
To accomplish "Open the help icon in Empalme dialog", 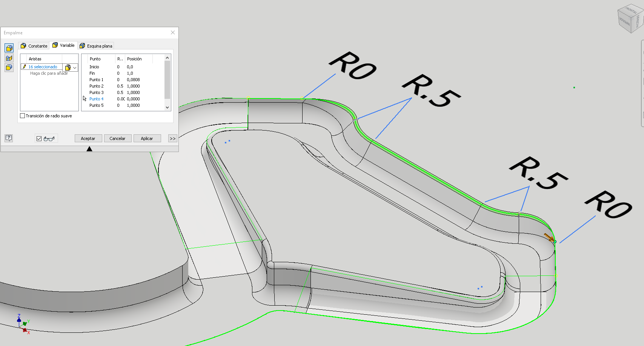I will pos(9,138).
